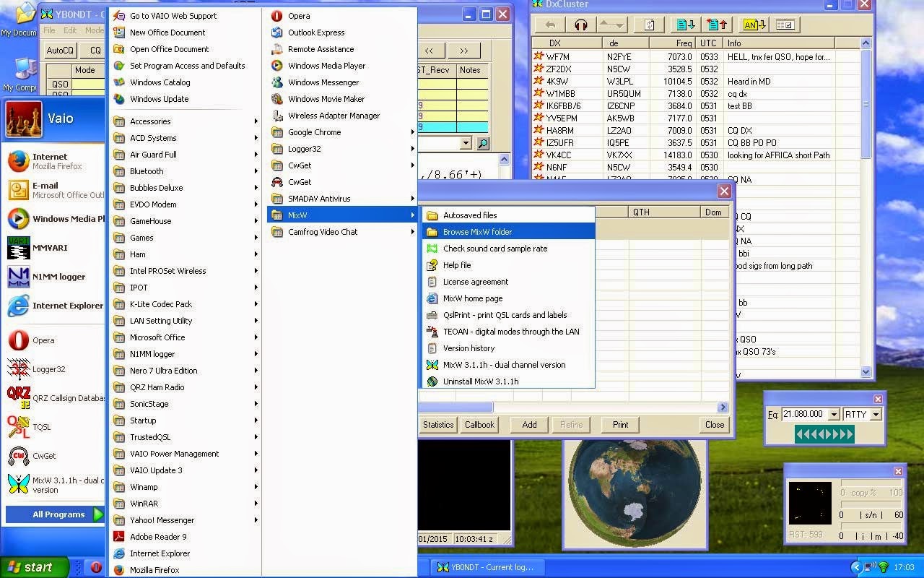Click the AutoCQ button in MixW window
Image resolution: width=924 pixels, height=578 pixels.
[x=60, y=51]
